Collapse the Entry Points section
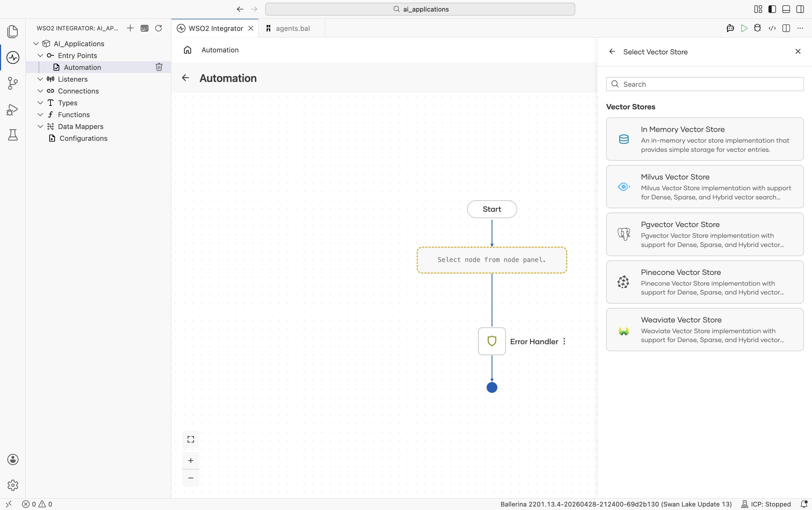The height and width of the screenshot is (510, 812). (40, 55)
